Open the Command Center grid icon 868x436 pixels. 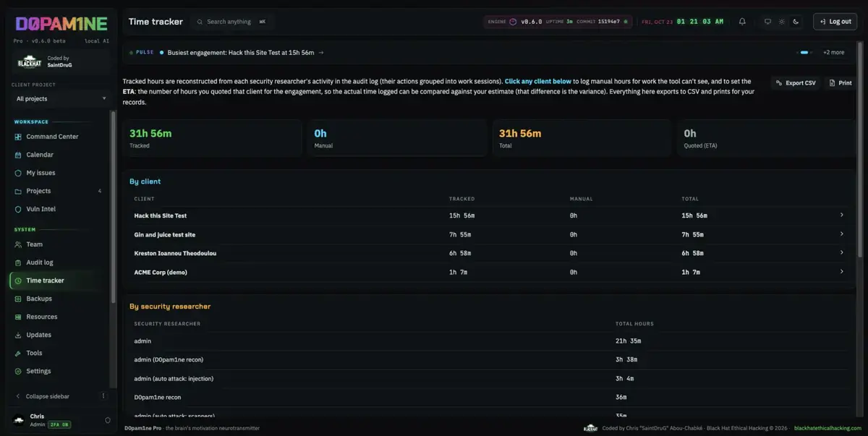pos(18,137)
